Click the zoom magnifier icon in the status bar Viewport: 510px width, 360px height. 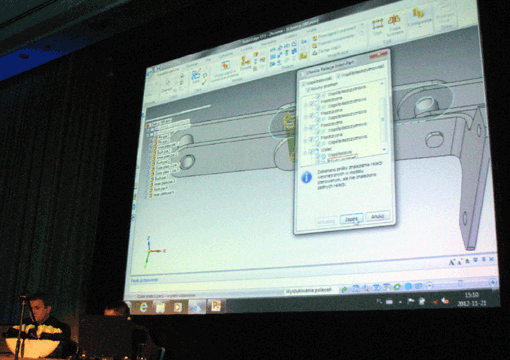366,288
